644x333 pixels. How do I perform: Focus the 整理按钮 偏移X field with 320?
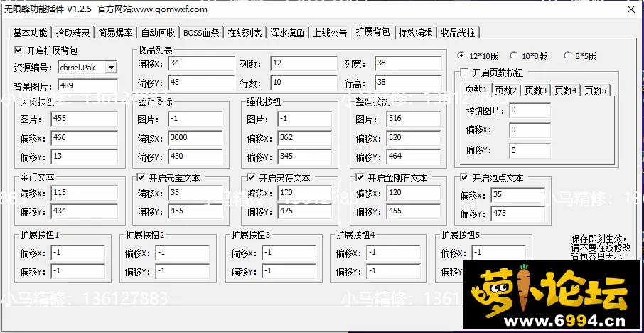coord(413,138)
